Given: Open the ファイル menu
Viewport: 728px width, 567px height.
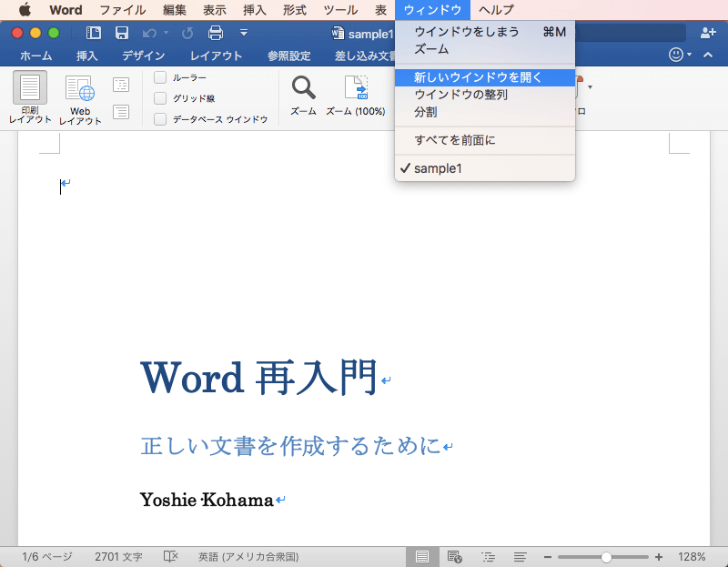Looking at the screenshot, I should [x=123, y=10].
